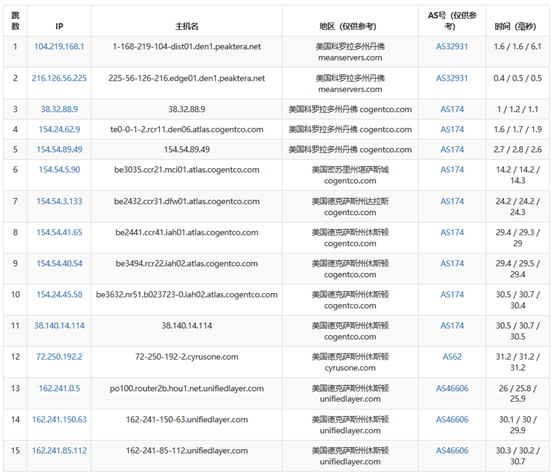Select timing value 26 / 25.8 / 25.9
This screenshot has width=554, height=476.
pos(517,394)
